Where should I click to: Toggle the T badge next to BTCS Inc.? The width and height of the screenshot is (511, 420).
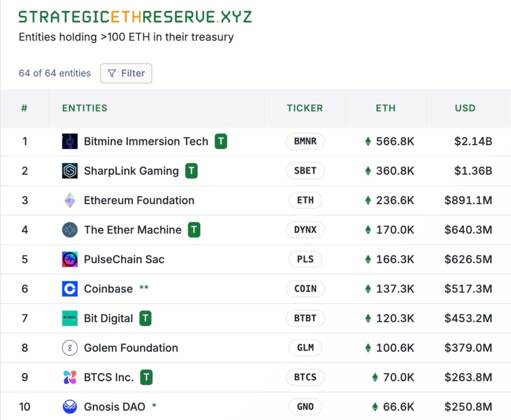click(146, 377)
